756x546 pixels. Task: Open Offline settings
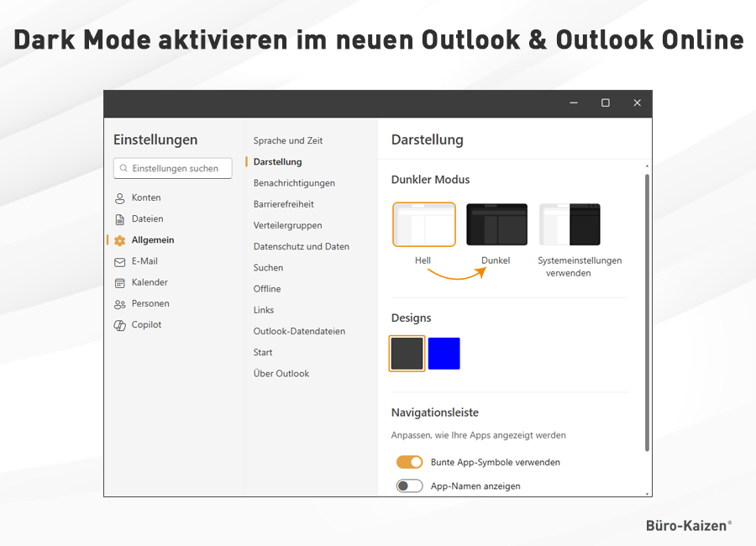point(267,289)
